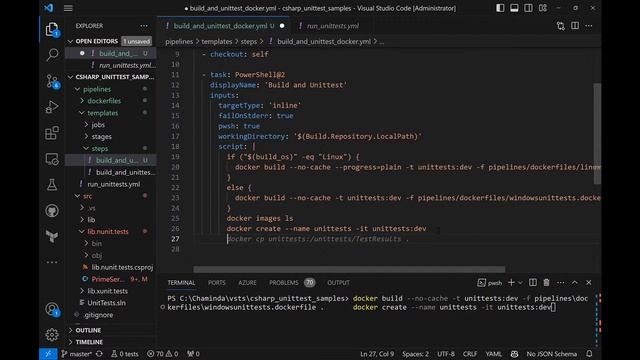Close unsaved build_and_unittest_docker.yml tab dot
Image resolution: width=640 pixels, height=360 pixels.
tap(282, 26)
